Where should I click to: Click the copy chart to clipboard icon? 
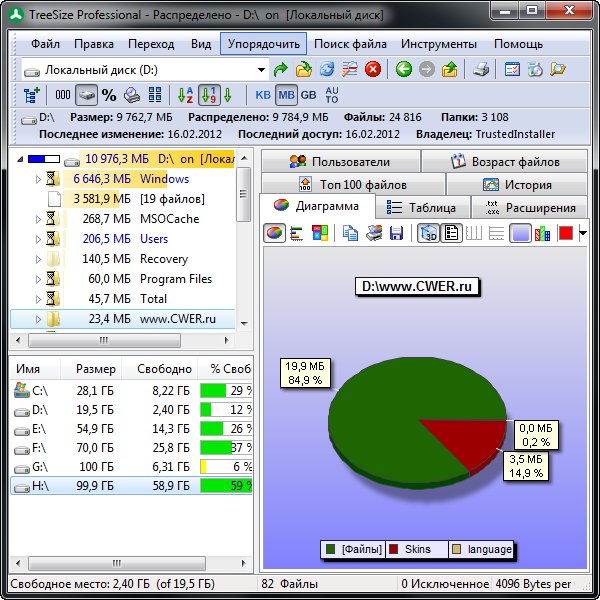click(350, 233)
